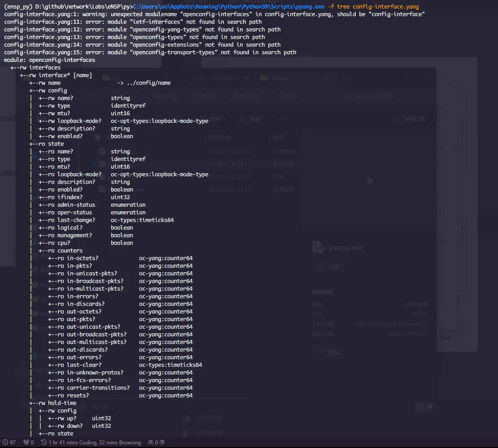Click '+--rw hold-time' line
498x448 pixels.
click(53, 403)
